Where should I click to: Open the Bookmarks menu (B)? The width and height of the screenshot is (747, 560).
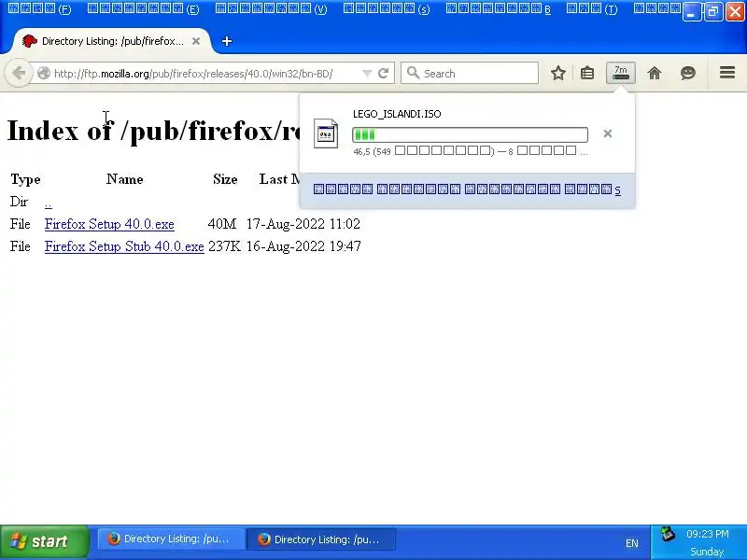499,8
